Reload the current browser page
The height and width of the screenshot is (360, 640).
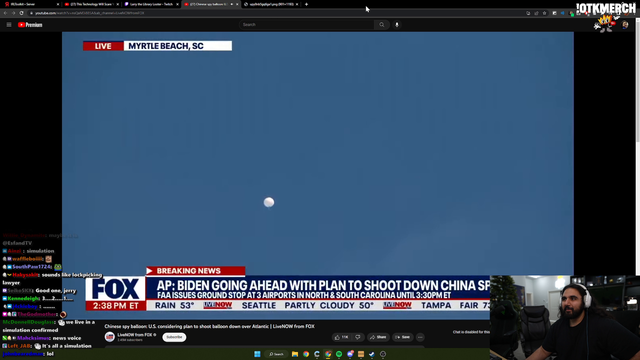pyautogui.click(x=22, y=13)
